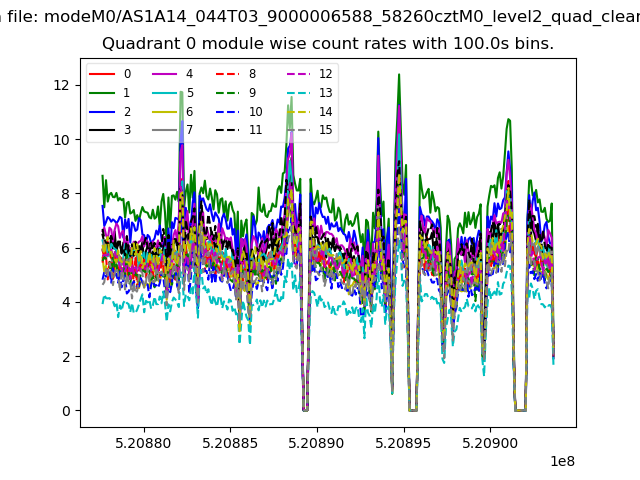The height and width of the screenshot is (480, 640).
Task: Click the green line swatch for module 1
Action: point(102,93)
